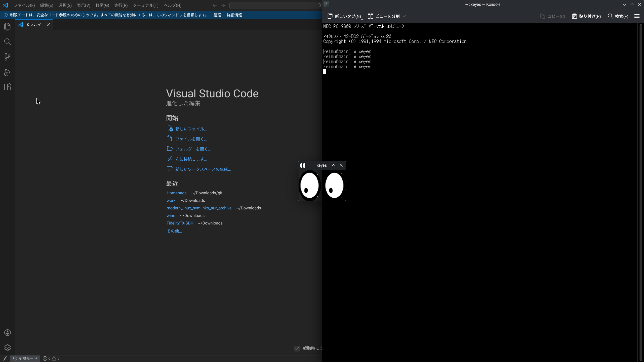Click the 管理 link in the restricted mode banner
The image size is (644, 362).
[x=217, y=15]
